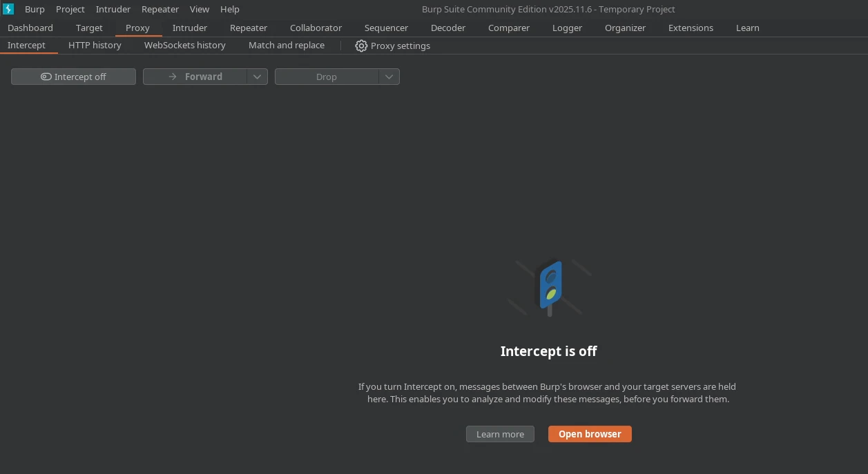Click the Drop button
The width and height of the screenshot is (868, 474).
click(x=327, y=77)
